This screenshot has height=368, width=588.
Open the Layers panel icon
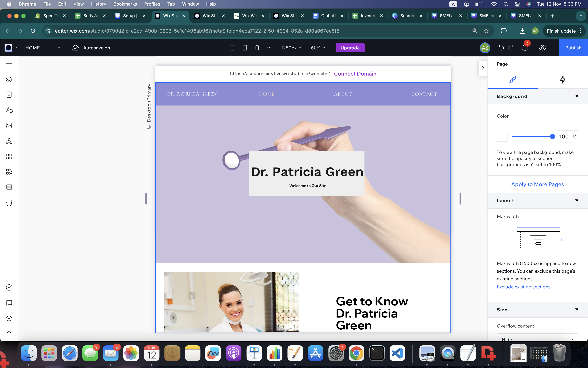pos(9,79)
